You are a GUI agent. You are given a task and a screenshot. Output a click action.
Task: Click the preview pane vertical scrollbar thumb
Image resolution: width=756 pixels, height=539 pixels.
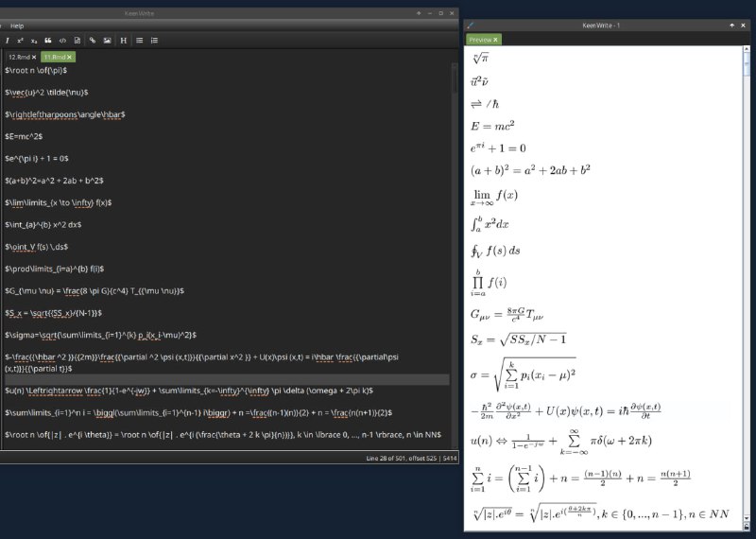click(x=747, y=64)
